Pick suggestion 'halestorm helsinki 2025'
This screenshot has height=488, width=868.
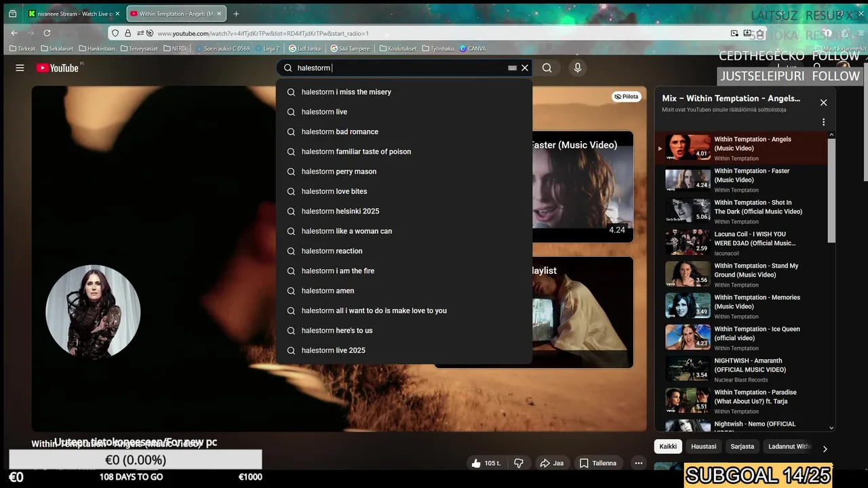click(404, 211)
